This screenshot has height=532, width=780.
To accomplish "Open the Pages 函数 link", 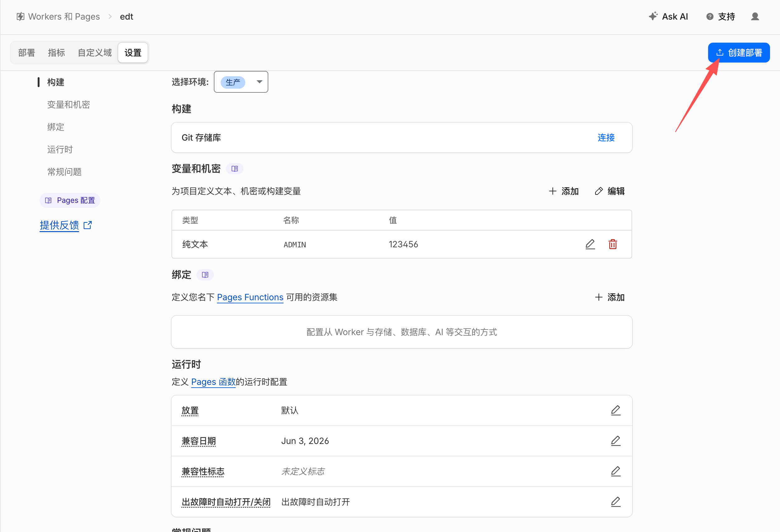I will [213, 382].
